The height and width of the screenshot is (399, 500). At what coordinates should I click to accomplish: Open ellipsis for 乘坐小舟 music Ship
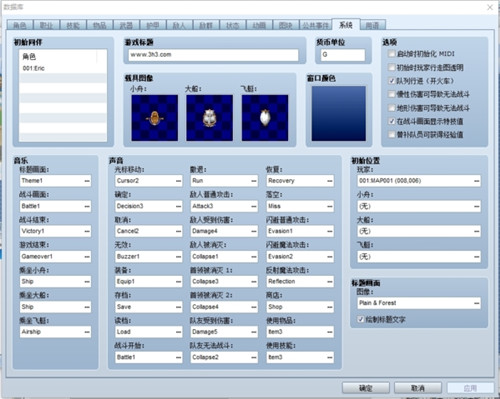[87, 281]
